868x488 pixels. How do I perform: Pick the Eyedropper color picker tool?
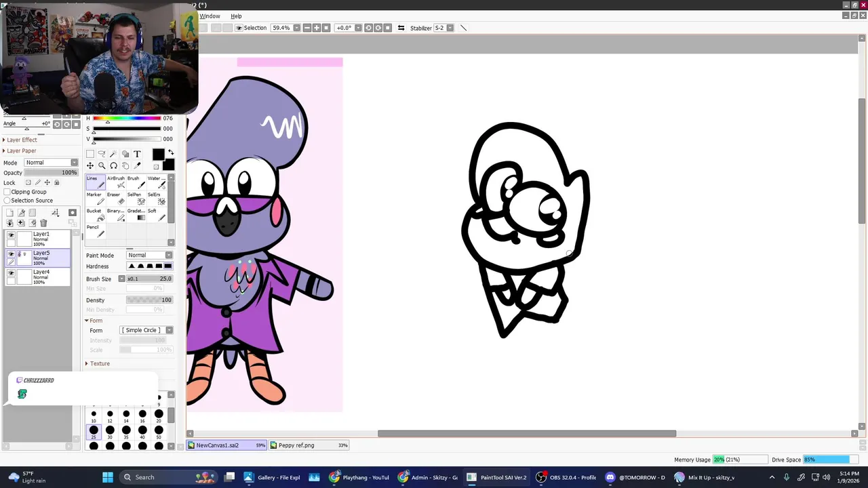click(137, 165)
